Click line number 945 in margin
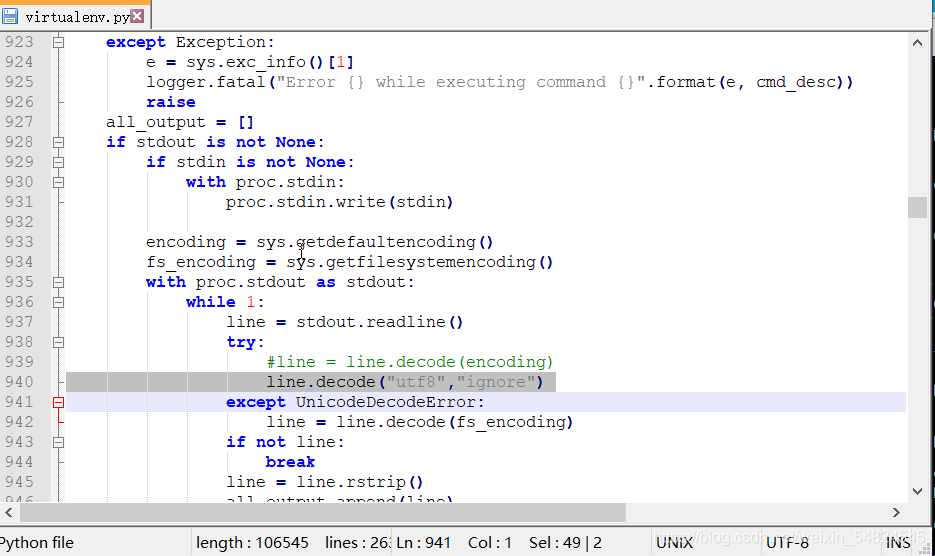 [19, 481]
